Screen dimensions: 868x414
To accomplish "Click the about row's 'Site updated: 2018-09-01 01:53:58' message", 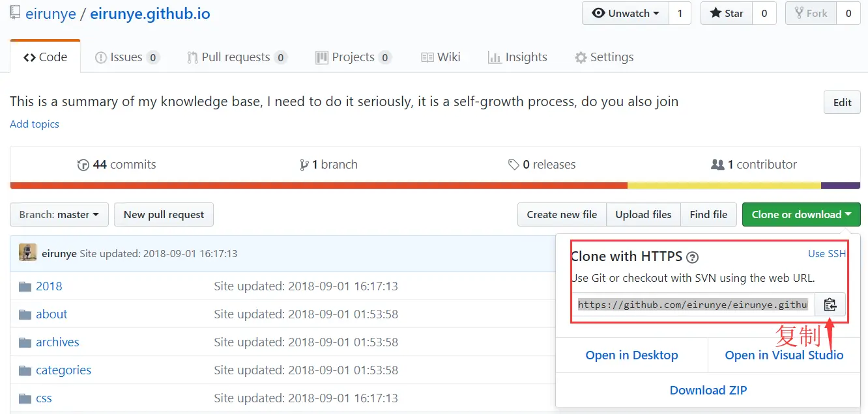I will (x=306, y=314).
